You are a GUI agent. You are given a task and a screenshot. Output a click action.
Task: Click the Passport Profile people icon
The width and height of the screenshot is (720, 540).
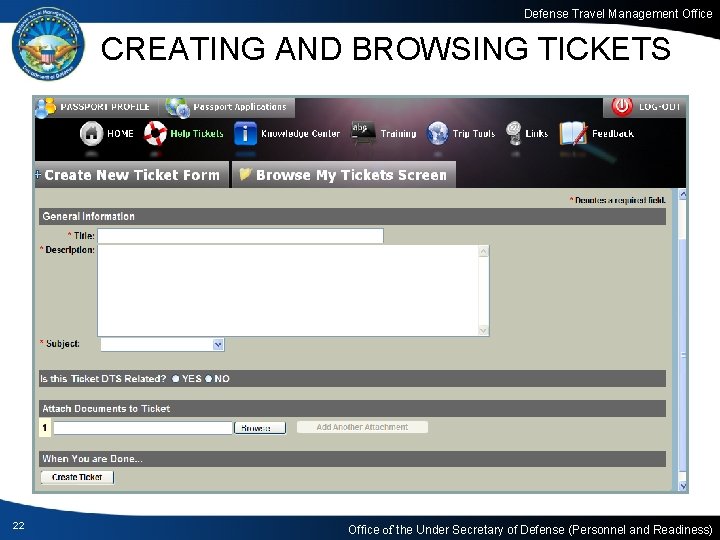pos(45,108)
